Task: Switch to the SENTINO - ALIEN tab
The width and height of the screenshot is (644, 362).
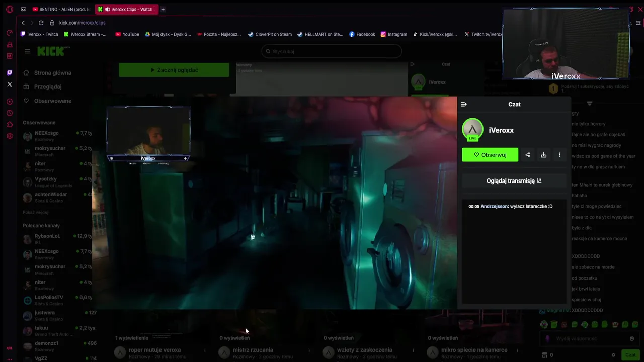Action: pos(61,9)
